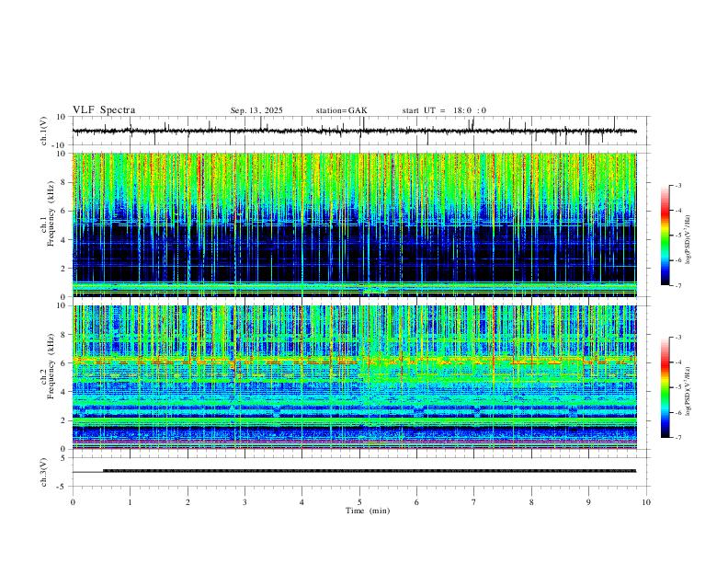
Task: Click tick label "5" on the Time axis
Action: coord(359,502)
